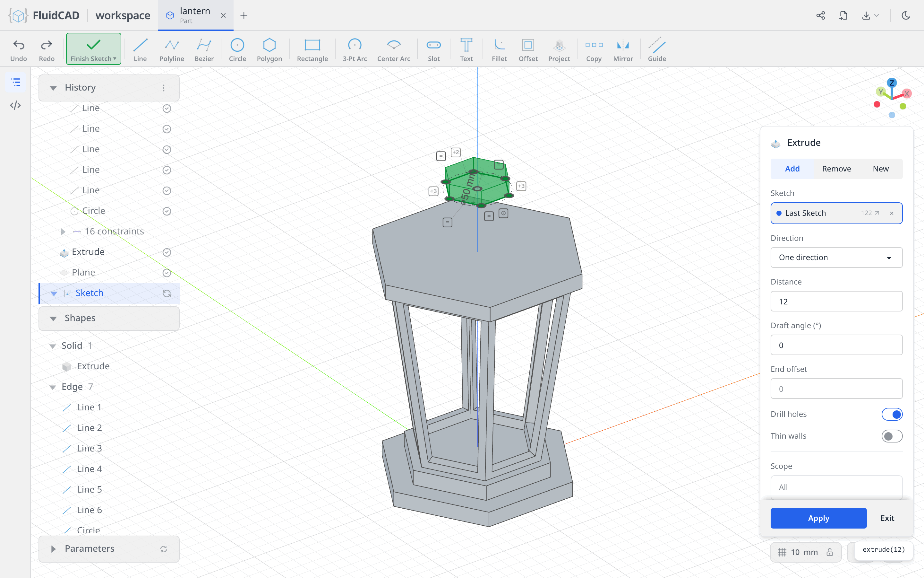Disable the Drill holes switch

(x=892, y=414)
